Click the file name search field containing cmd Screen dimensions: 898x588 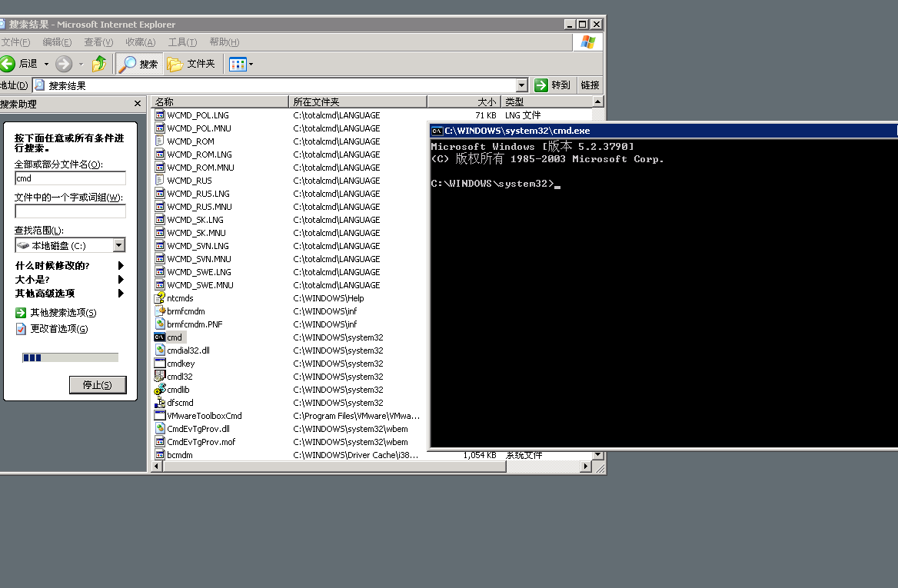(x=70, y=178)
